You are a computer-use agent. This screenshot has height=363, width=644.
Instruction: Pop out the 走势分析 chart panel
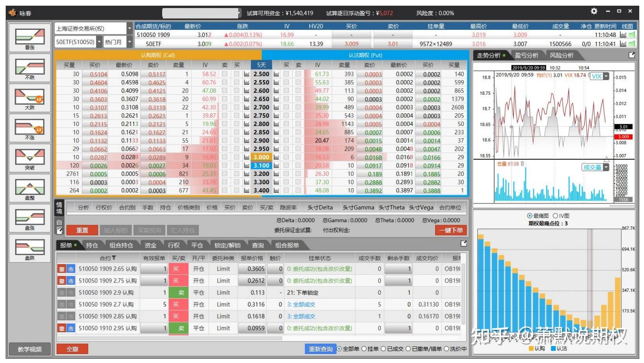[632, 55]
